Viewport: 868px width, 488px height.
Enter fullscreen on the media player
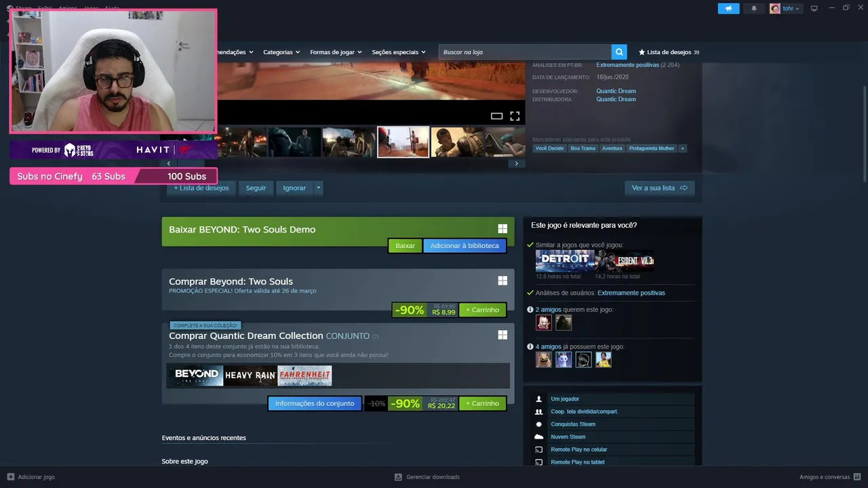tap(515, 116)
